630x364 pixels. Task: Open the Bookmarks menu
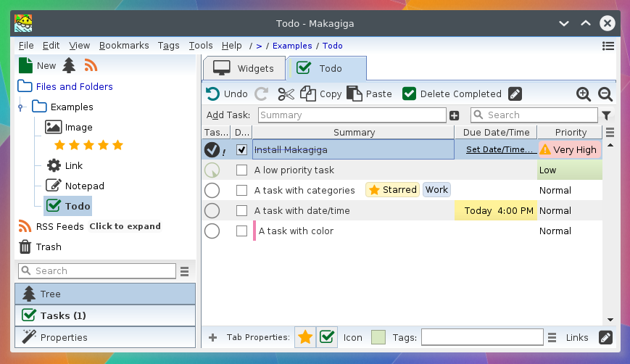click(x=124, y=46)
